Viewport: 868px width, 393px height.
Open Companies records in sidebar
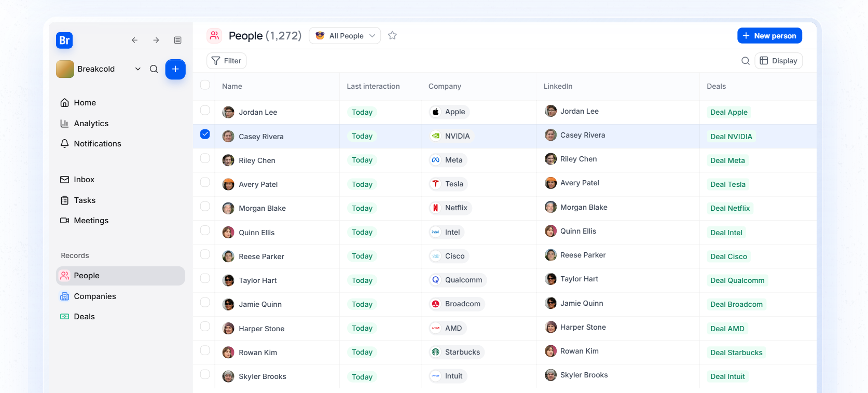click(120, 296)
